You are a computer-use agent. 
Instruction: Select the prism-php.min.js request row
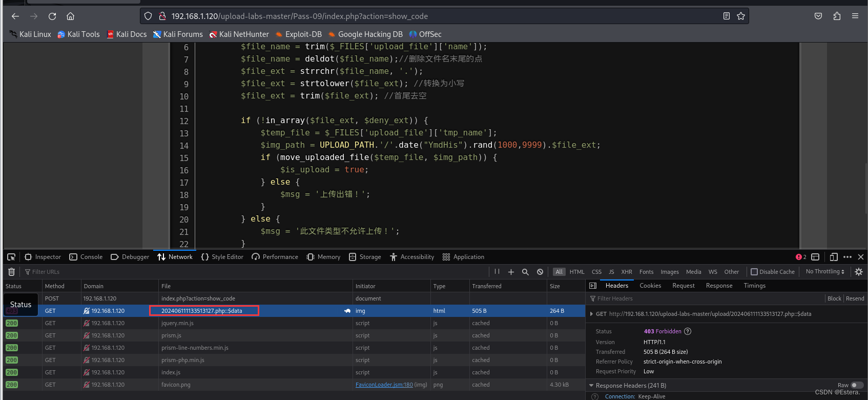294,360
